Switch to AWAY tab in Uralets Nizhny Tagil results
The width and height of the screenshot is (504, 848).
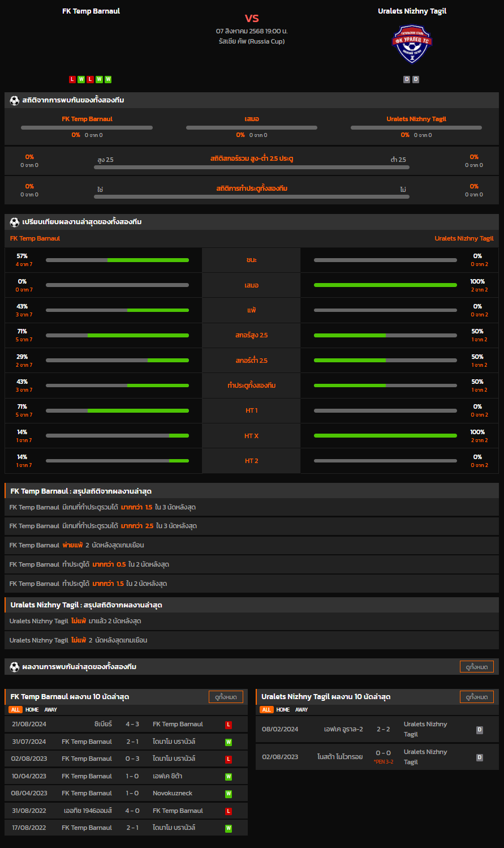tap(302, 710)
